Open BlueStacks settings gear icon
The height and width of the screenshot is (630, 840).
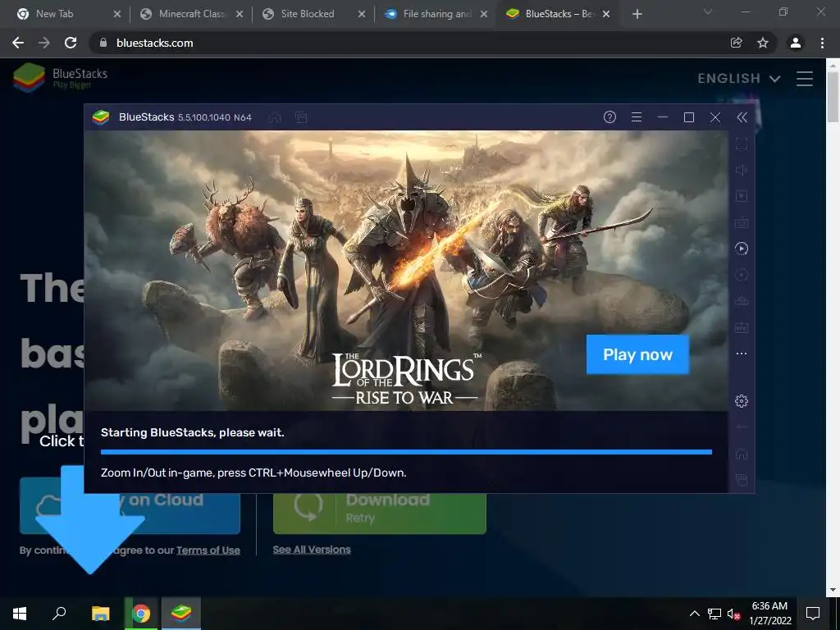[x=742, y=400]
